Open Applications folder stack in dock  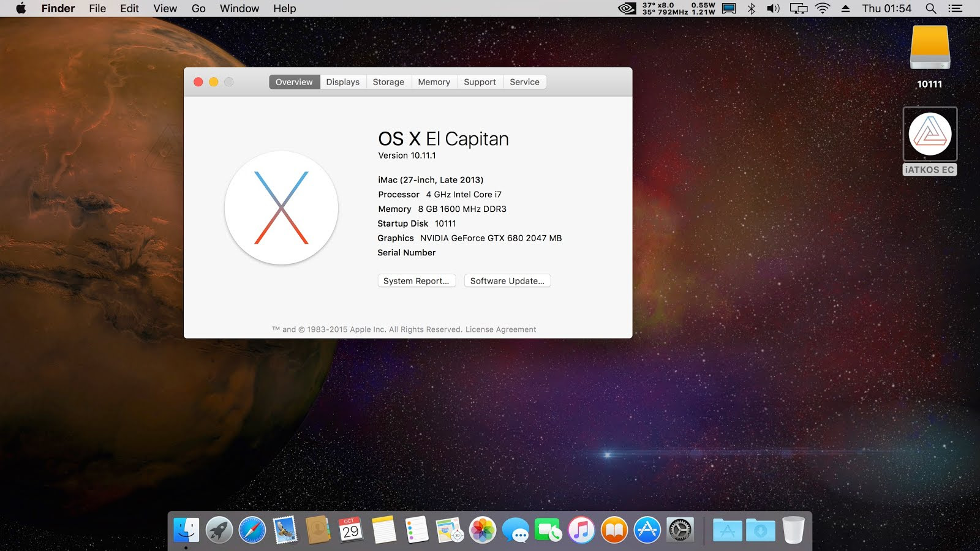point(727,530)
